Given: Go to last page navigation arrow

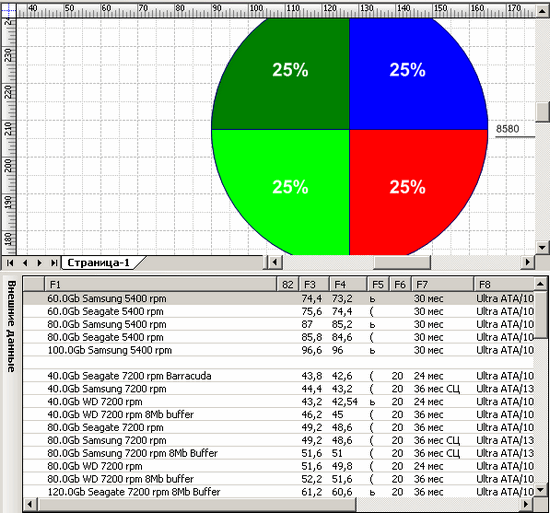Looking at the screenshot, I should coord(54,263).
